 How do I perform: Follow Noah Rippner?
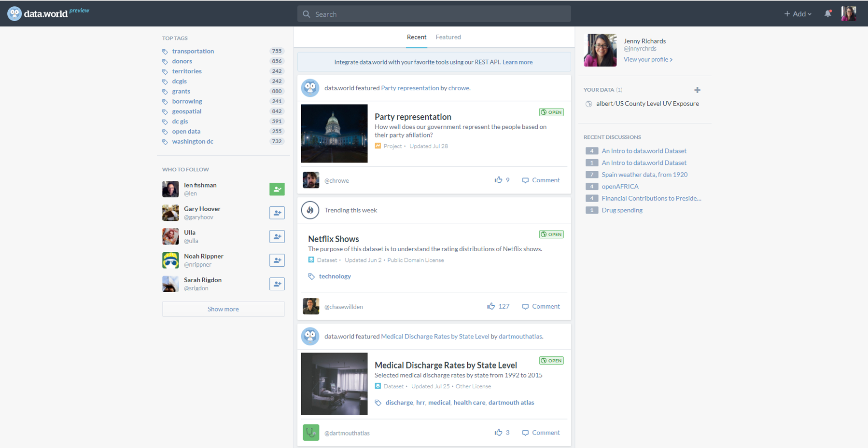point(277,260)
